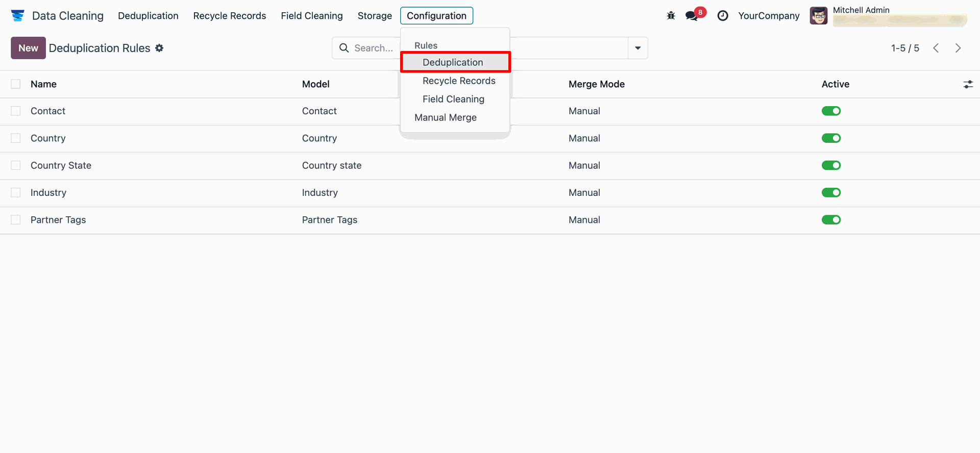Choose Manual Merge from the dropdown menu
The height and width of the screenshot is (453, 980).
click(446, 117)
